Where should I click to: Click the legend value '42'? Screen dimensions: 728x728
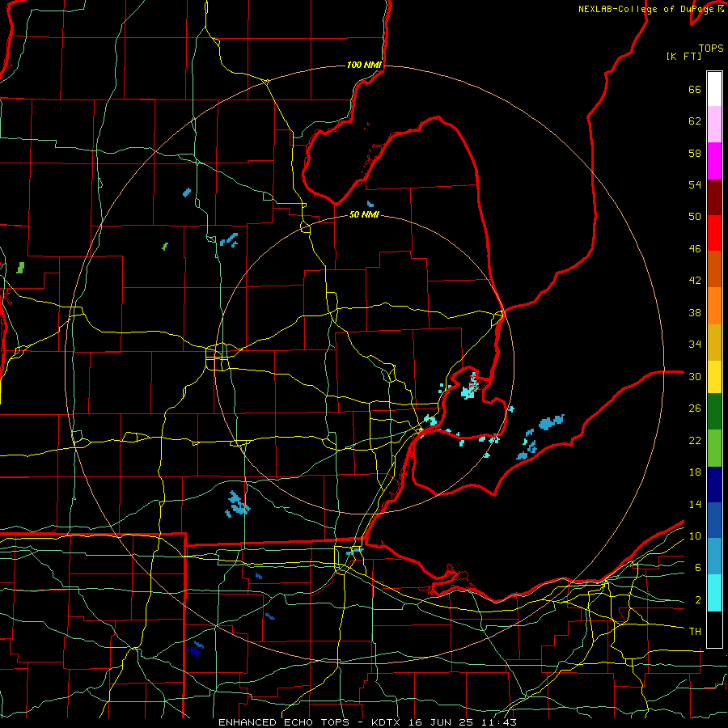[x=695, y=281]
